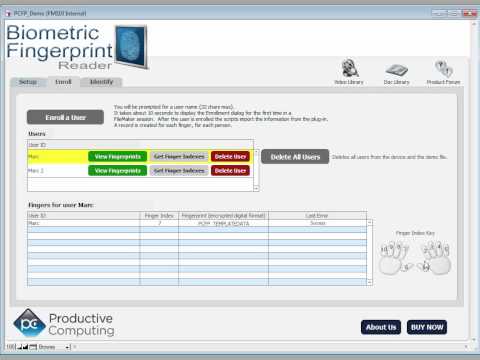The width and height of the screenshot is (480, 360).
Task: Click the zoom out icon in status bar
Action: [20, 347]
